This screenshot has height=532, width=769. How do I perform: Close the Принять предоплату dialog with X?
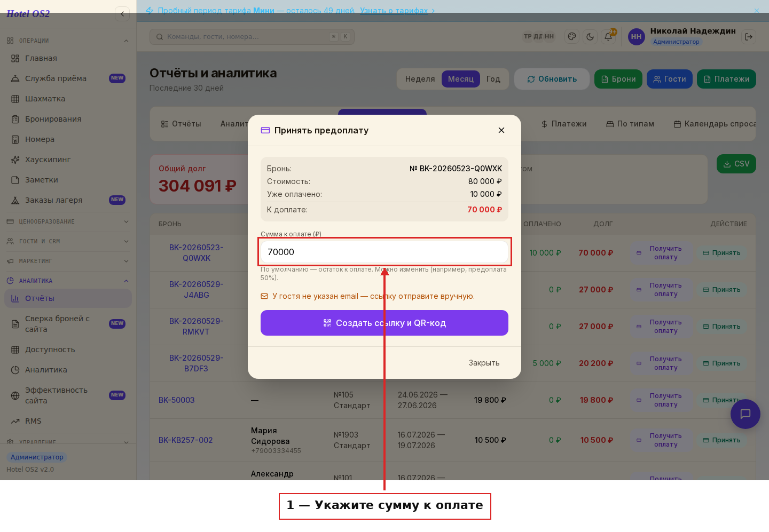click(x=501, y=130)
